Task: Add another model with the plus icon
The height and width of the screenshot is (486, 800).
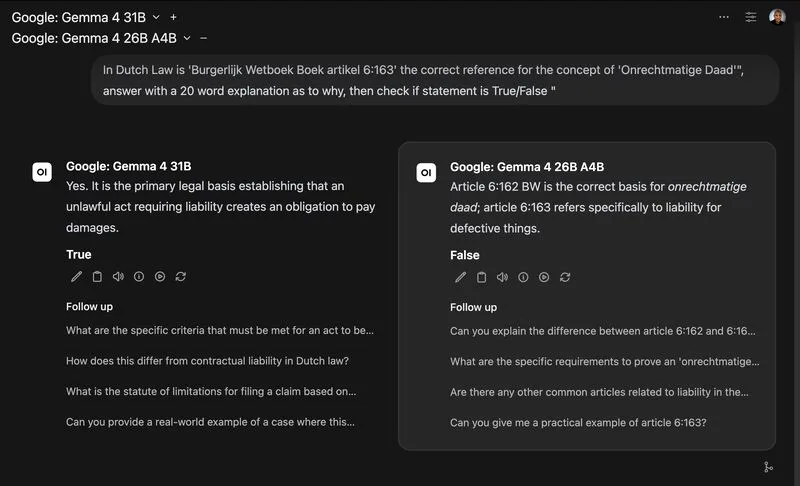Action: (173, 17)
